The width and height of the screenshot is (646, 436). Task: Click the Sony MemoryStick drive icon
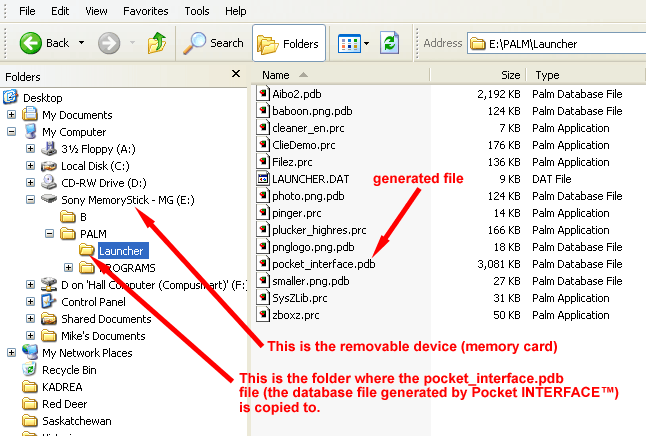point(49,199)
